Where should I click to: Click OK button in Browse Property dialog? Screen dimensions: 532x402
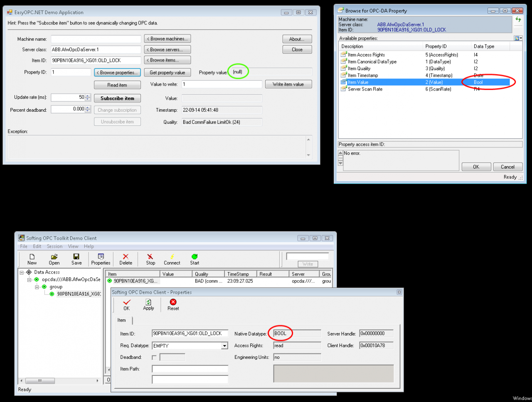[476, 167]
